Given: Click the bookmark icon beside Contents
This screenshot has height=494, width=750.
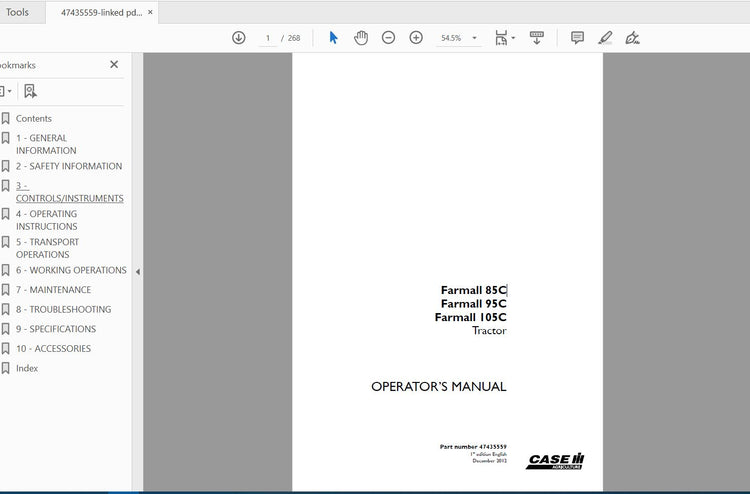Looking at the screenshot, I should click(5, 118).
